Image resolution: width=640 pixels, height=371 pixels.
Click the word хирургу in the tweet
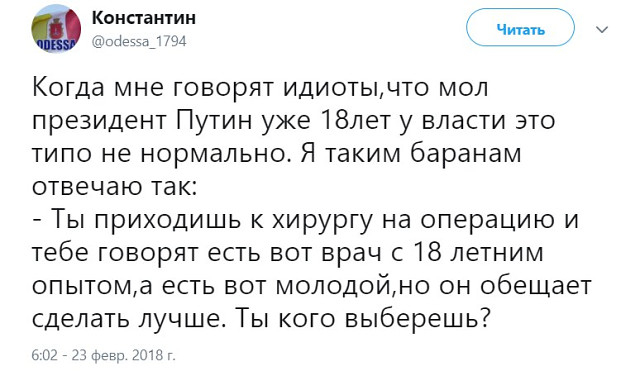pos(322,221)
